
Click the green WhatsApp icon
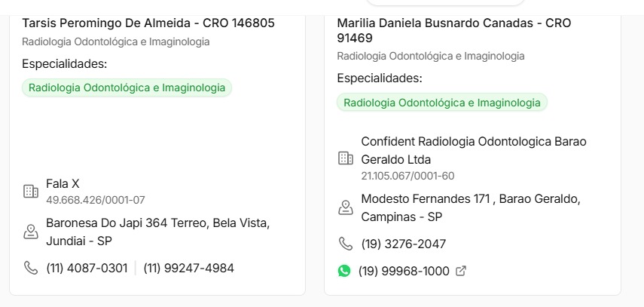click(x=344, y=271)
